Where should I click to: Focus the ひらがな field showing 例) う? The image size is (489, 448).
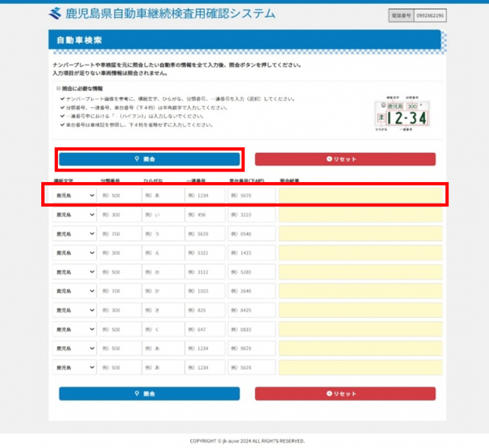tap(163, 234)
